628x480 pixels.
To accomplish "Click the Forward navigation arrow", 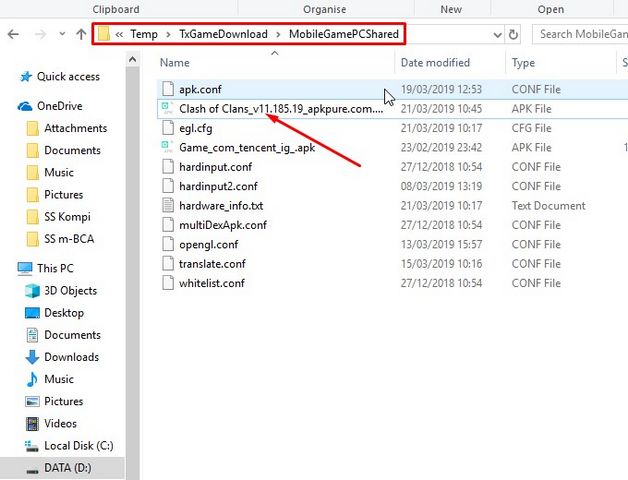I will 40,34.
